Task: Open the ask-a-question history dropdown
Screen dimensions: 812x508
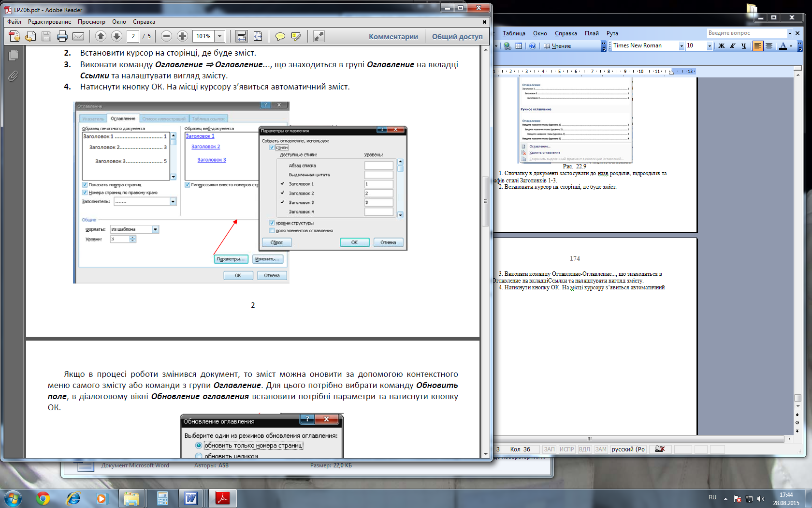Action: (790, 33)
